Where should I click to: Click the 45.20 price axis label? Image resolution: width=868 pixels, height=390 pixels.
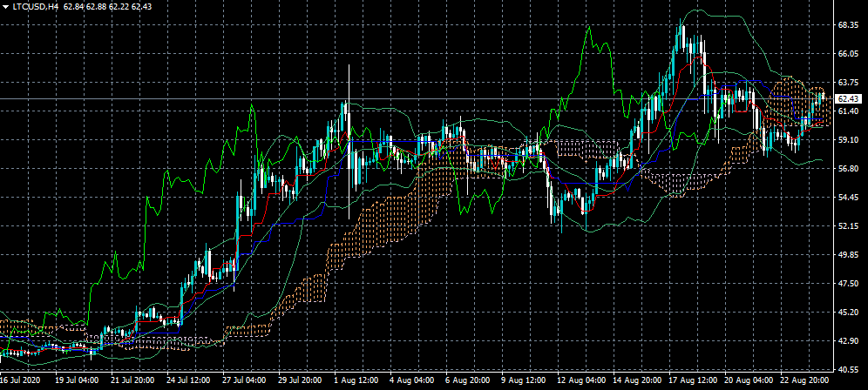(x=847, y=313)
